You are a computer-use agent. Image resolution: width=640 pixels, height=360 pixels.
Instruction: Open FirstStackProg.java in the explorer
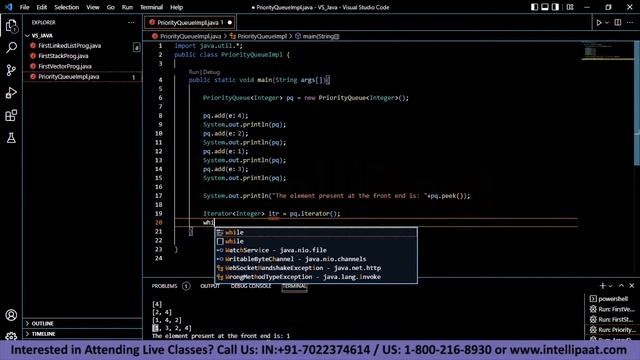point(82,56)
